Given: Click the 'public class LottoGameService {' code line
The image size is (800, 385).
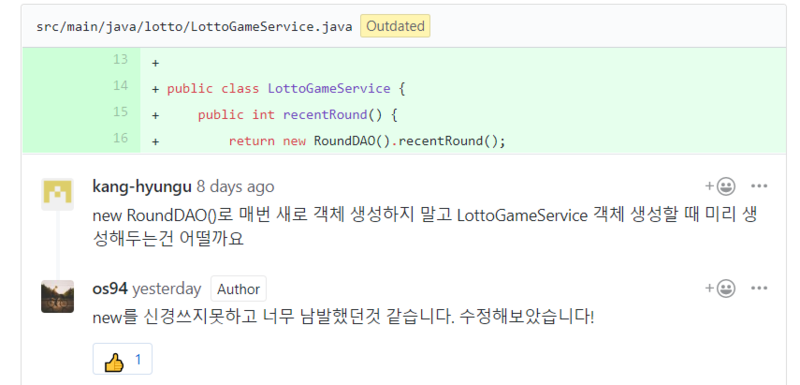Looking at the screenshot, I should point(286,89).
